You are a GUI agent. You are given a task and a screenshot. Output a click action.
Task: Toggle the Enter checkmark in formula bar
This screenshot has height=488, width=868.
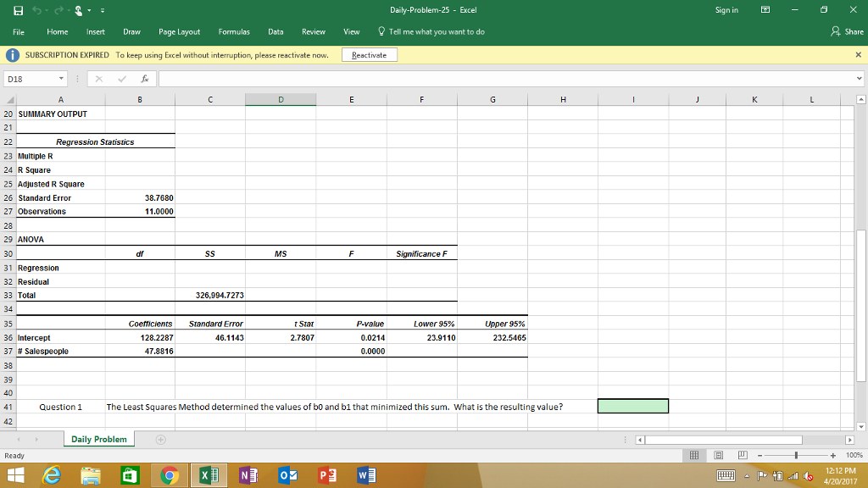[121, 78]
